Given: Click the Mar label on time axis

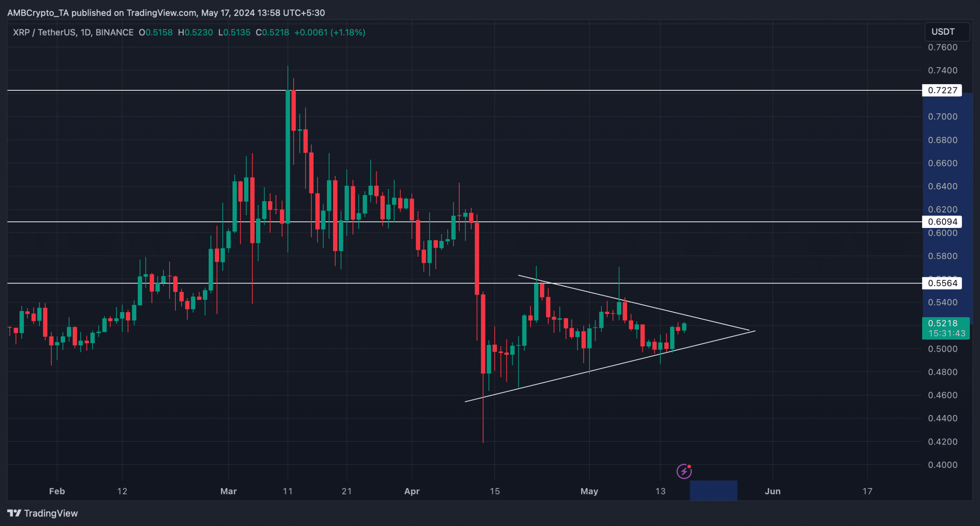Looking at the screenshot, I should pyautogui.click(x=229, y=491).
